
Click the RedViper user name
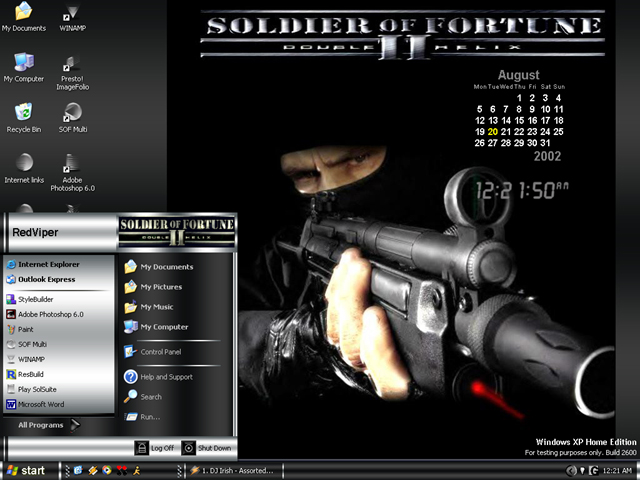pyautogui.click(x=35, y=233)
